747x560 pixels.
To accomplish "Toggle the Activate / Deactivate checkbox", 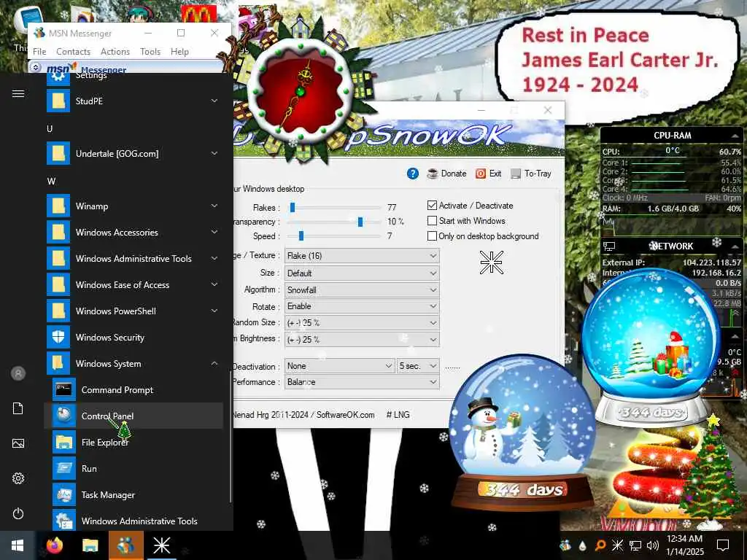I will point(432,205).
